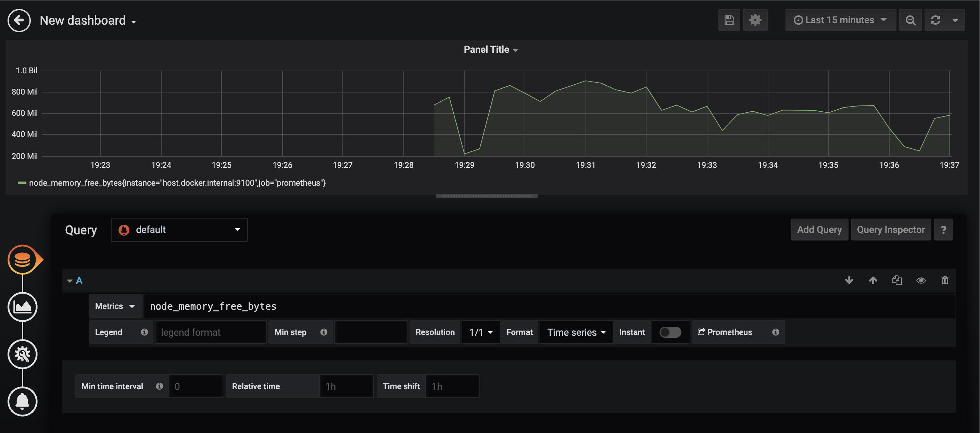Collapse query row A

pyautogui.click(x=70, y=281)
